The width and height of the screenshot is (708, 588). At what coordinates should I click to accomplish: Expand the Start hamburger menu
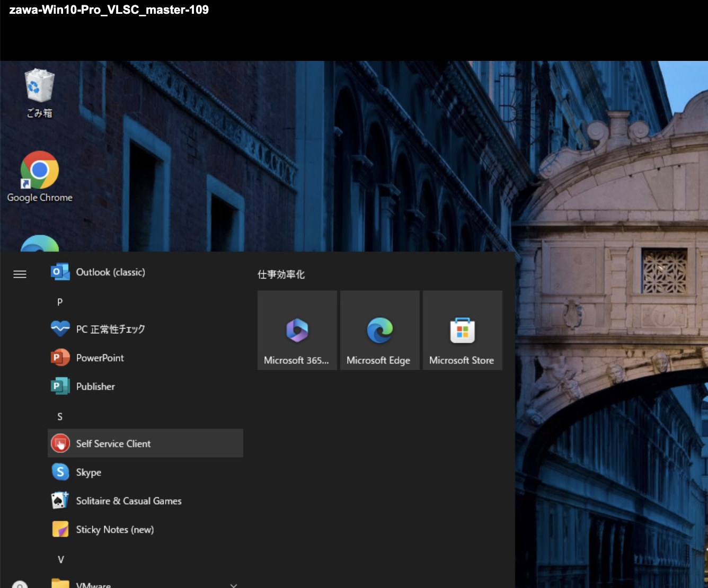[x=20, y=274]
